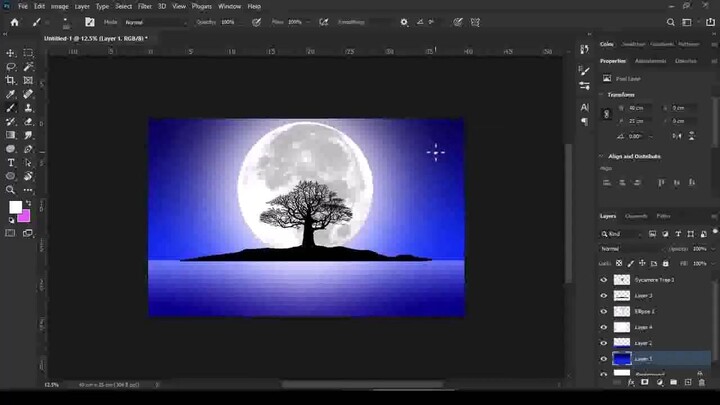Hide the Layer 2 eye icon
Image resolution: width=720 pixels, height=405 pixels.
603,343
